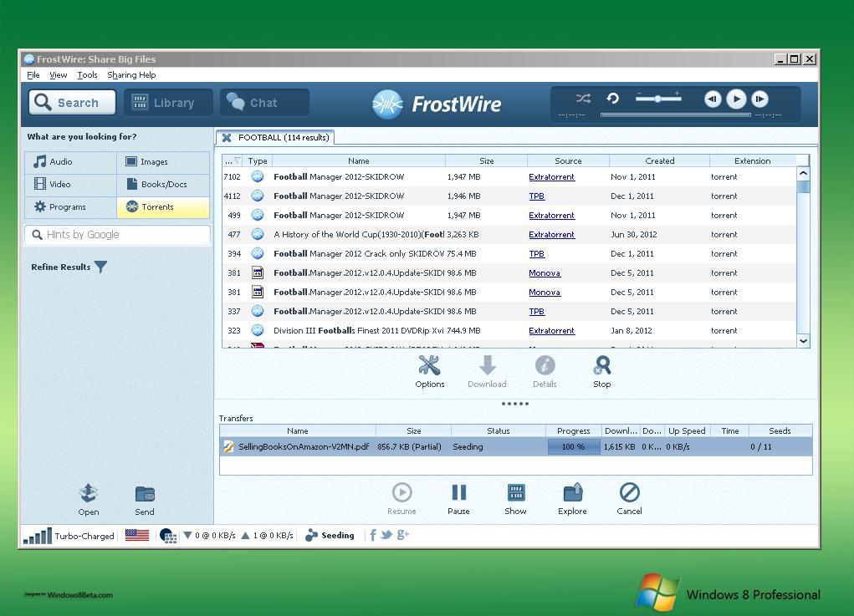This screenshot has height=616, width=854.
Task: Click the Download arrow icon
Action: point(488,366)
